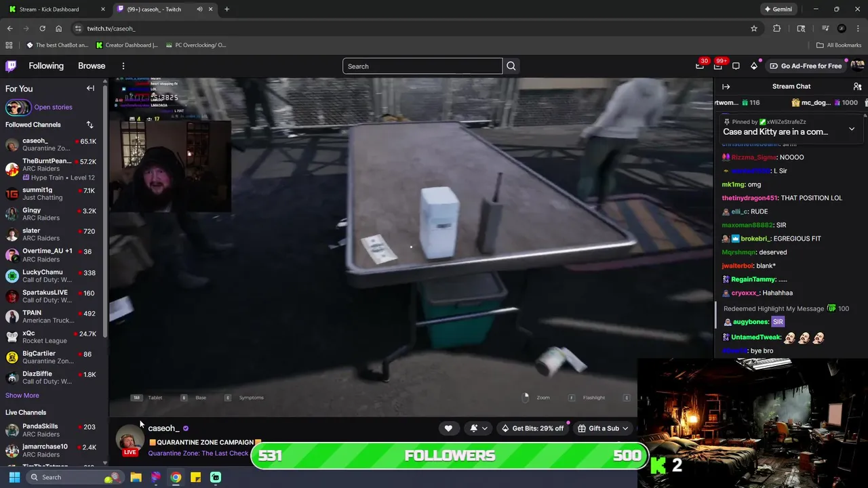Open stories via Open stories link

pos(53,107)
